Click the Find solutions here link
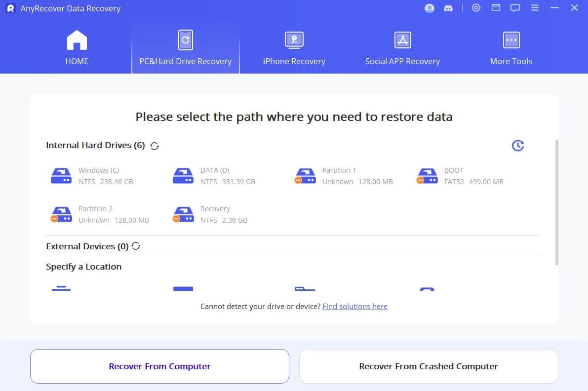 pos(355,307)
